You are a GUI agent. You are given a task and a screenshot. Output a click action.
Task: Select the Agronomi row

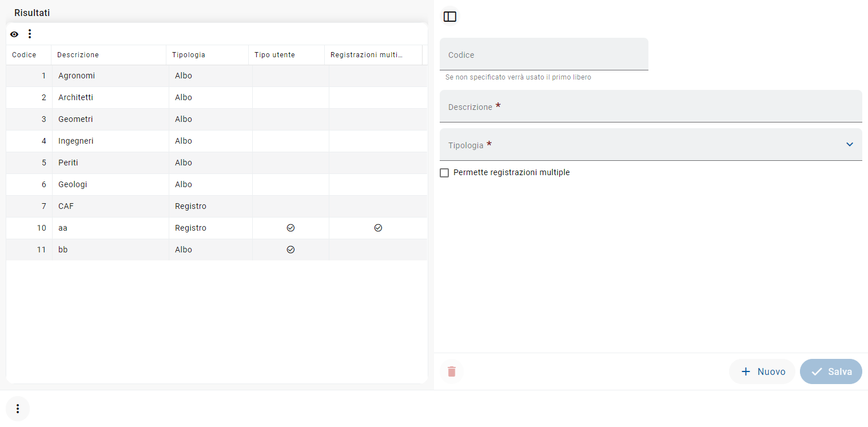[217, 76]
